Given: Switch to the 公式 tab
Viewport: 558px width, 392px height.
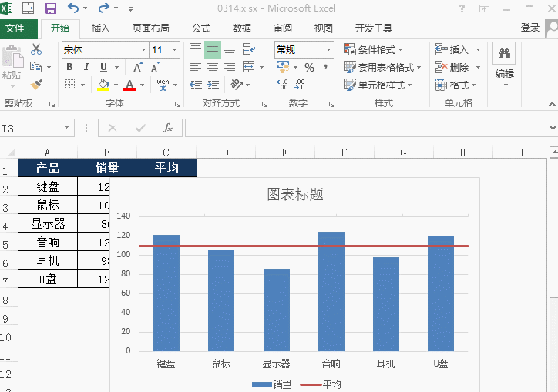Looking at the screenshot, I should pos(201,28).
